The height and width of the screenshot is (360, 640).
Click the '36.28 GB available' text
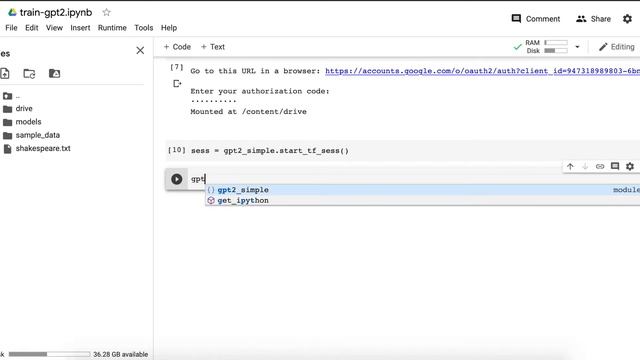[120, 354]
